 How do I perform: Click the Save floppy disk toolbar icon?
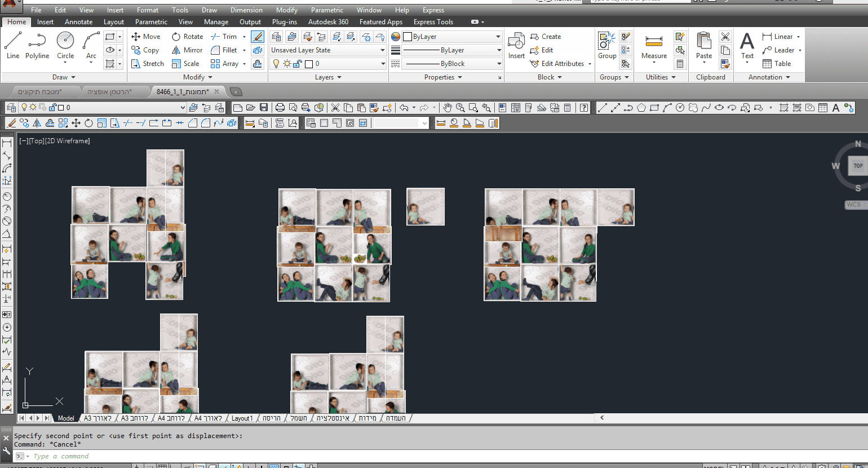click(x=264, y=107)
